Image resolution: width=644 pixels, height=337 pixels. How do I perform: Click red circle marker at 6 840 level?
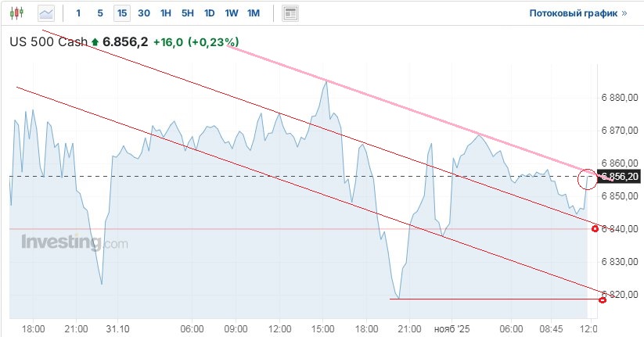pos(595,229)
